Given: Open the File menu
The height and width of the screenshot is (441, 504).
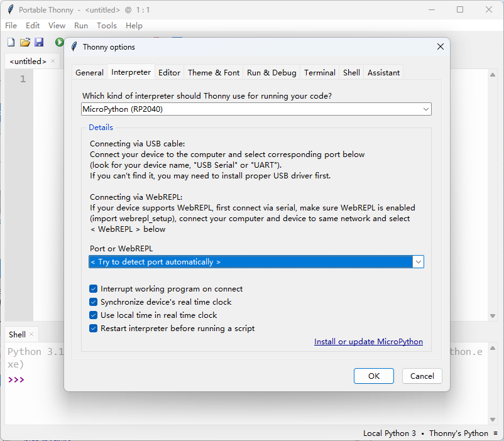Looking at the screenshot, I should pyautogui.click(x=11, y=25).
